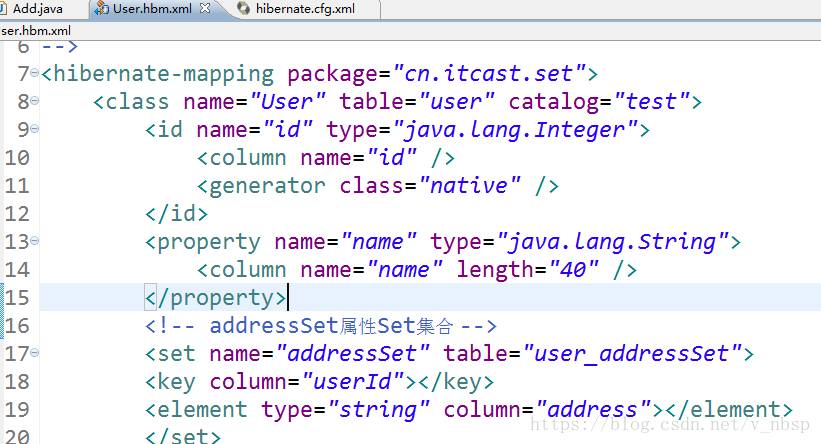Screen dimensions: 821x444
Task: Click the length value "40" on line 14
Action: coord(573,270)
